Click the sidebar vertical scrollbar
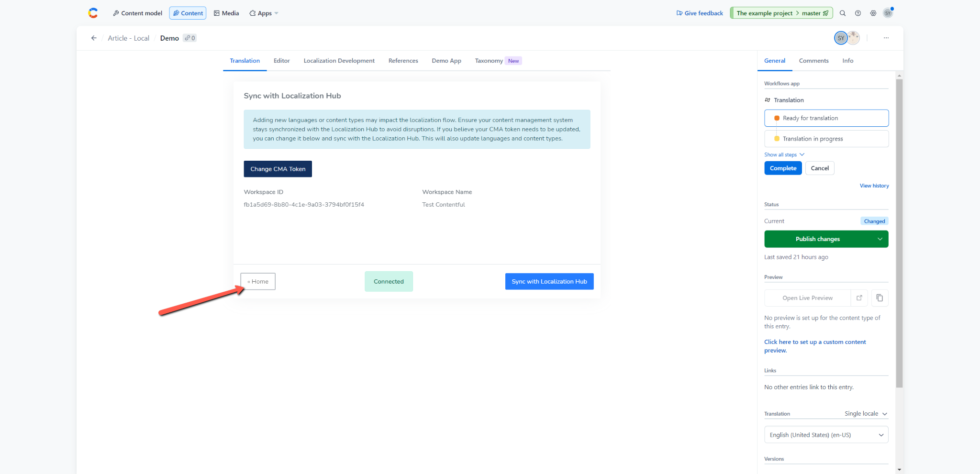Viewport: 980px width, 474px height. [899, 233]
